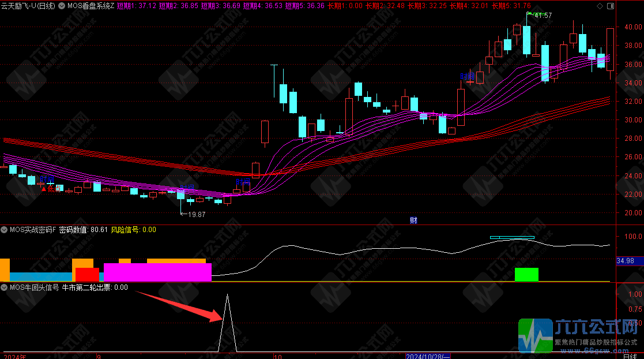Open the MOS牛回头信号 indicator dropdown
Image resolution: width=644 pixels, height=359 pixels.
point(5,287)
